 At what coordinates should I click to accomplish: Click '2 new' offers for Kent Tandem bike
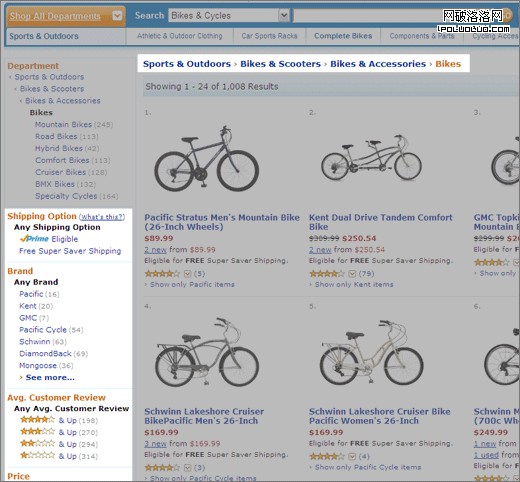[320, 250]
